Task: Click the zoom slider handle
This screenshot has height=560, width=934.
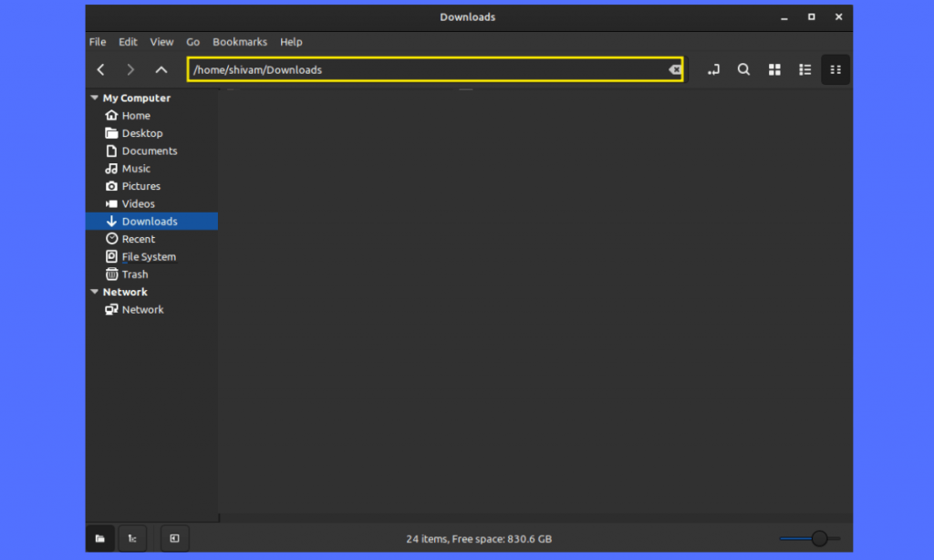Action: tap(819, 538)
